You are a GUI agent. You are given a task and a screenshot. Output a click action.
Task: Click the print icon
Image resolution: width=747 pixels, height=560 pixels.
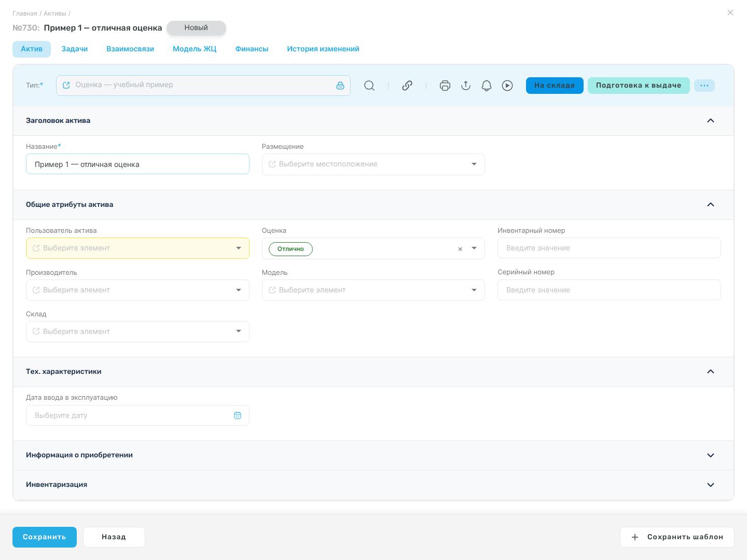click(x=445, y=86)
